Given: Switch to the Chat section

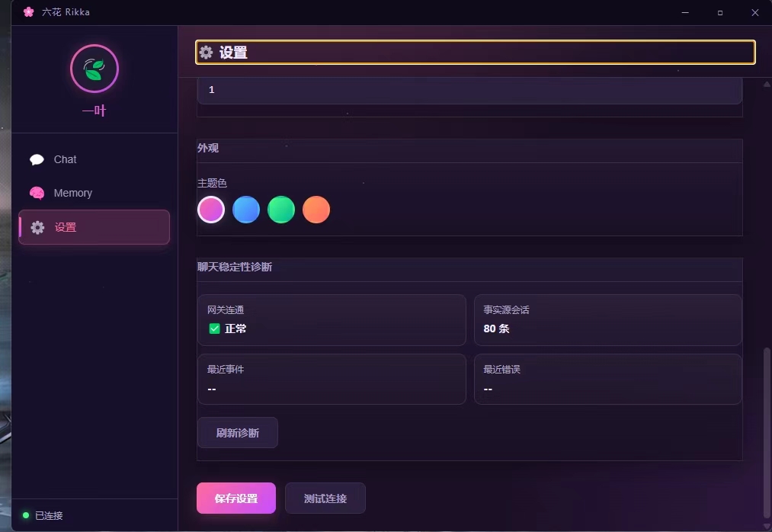Looking at the screenshot, I should click(x=65, y=159).
